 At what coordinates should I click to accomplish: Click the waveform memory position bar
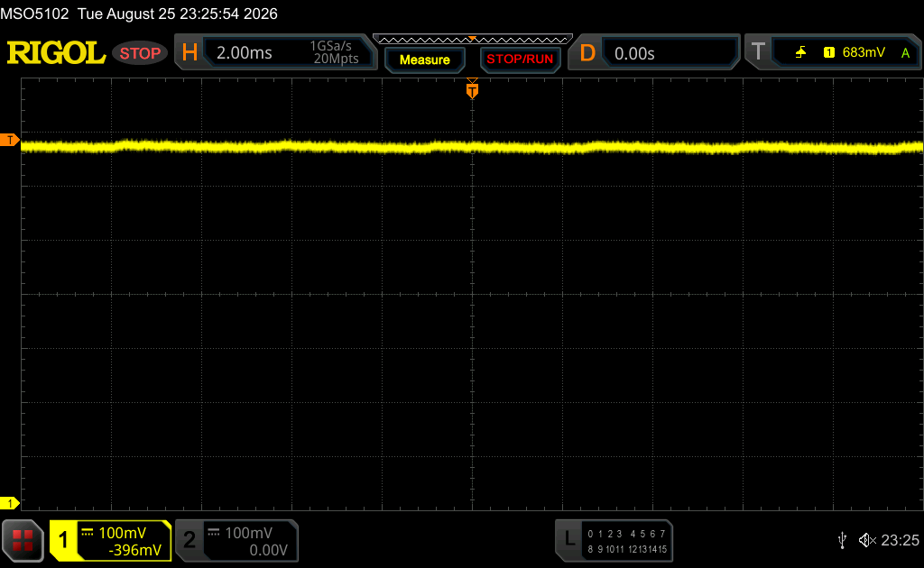tap(473, 40)
